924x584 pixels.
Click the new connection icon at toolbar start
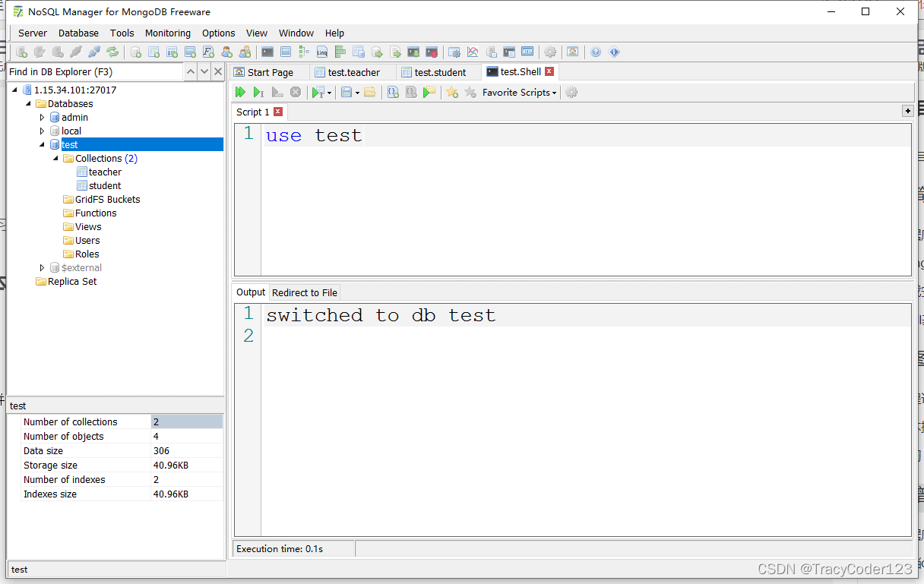click(x=21, y=52)
